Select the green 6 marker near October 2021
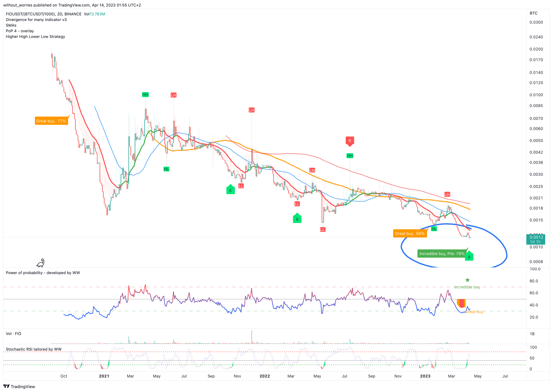Screen dimensions: 553x392 [231, 189]
